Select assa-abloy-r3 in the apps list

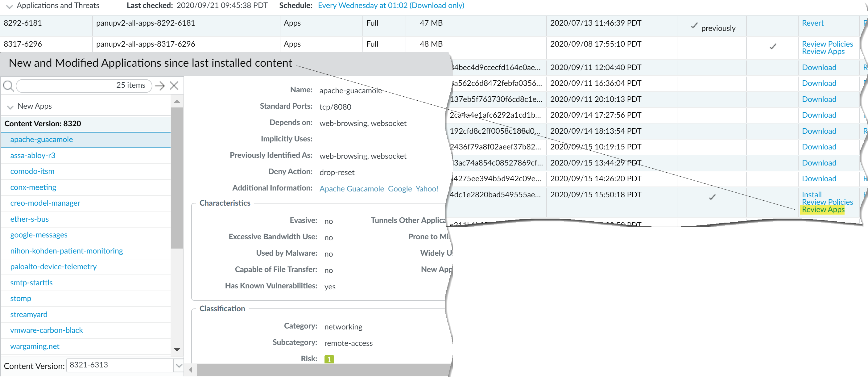click(33, 155)
